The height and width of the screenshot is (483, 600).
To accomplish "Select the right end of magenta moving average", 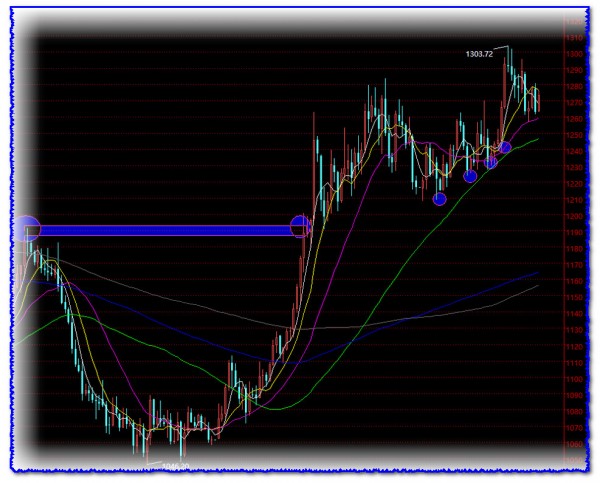I will click(x=540, y=118).
